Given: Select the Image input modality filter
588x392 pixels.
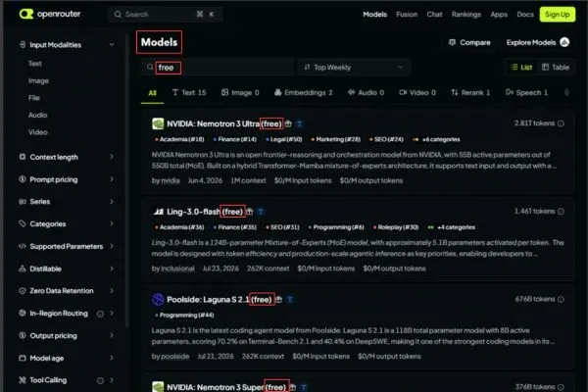Looking at the screenshot, I should pyautogui.click(x=38, y=80).
